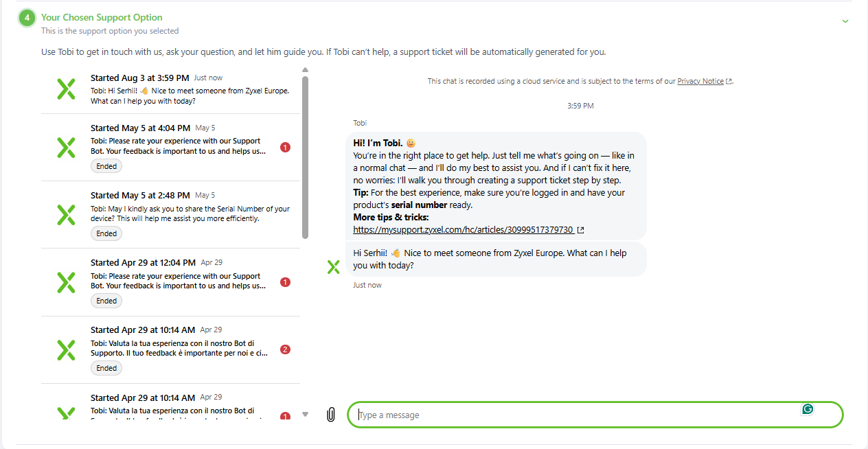
Task: Click unread badge showing 2 on Italian conversation
Action: click(286, 349)
